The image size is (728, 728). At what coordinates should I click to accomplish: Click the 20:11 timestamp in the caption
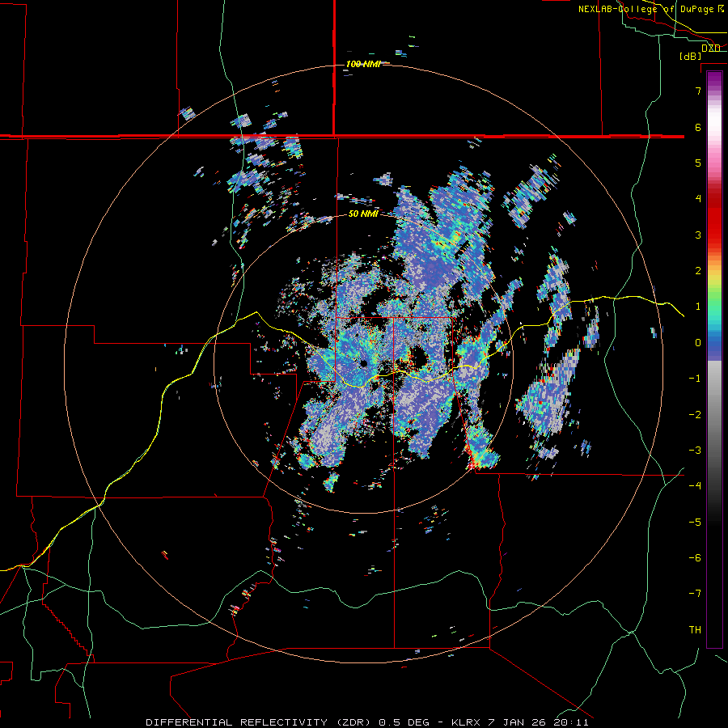click(571, 722)
